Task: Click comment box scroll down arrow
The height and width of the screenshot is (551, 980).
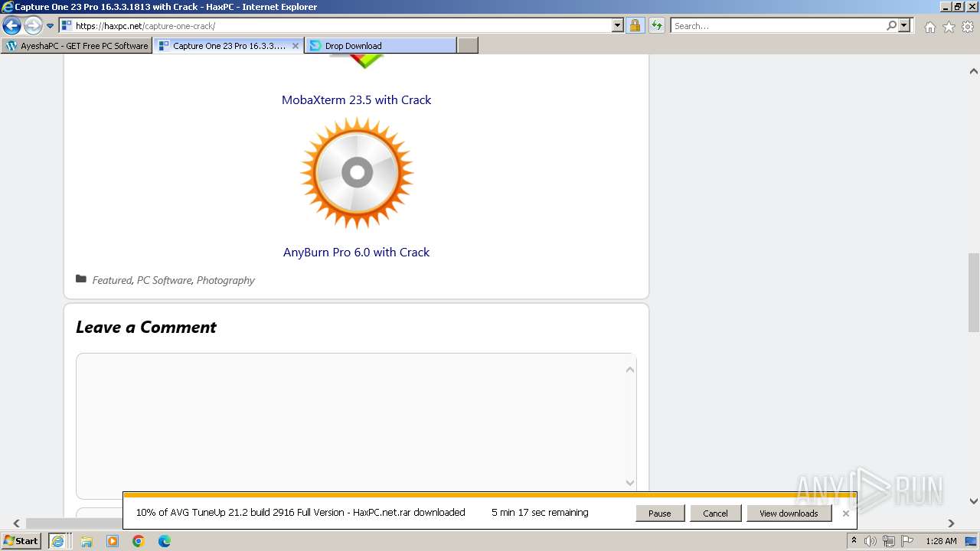Action: [630, 483]
